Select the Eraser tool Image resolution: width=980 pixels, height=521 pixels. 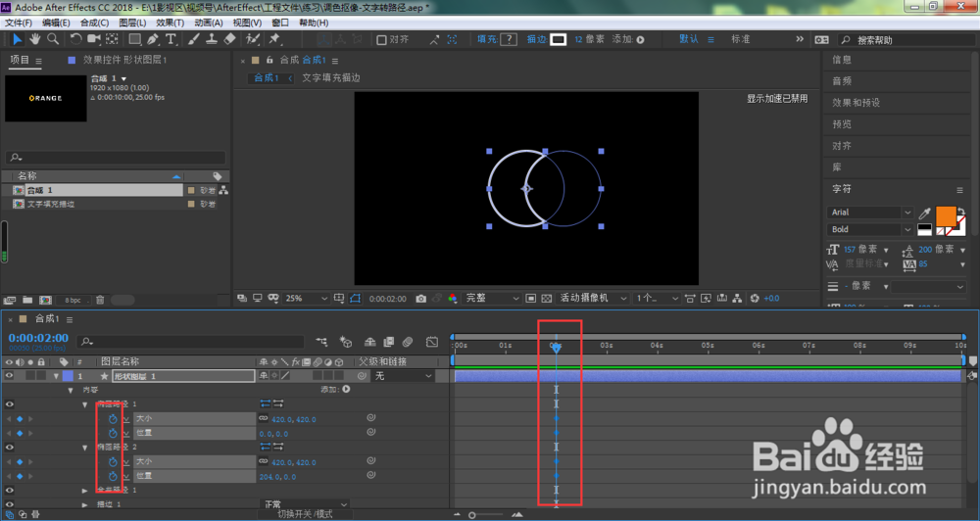[x=229, y=39]
